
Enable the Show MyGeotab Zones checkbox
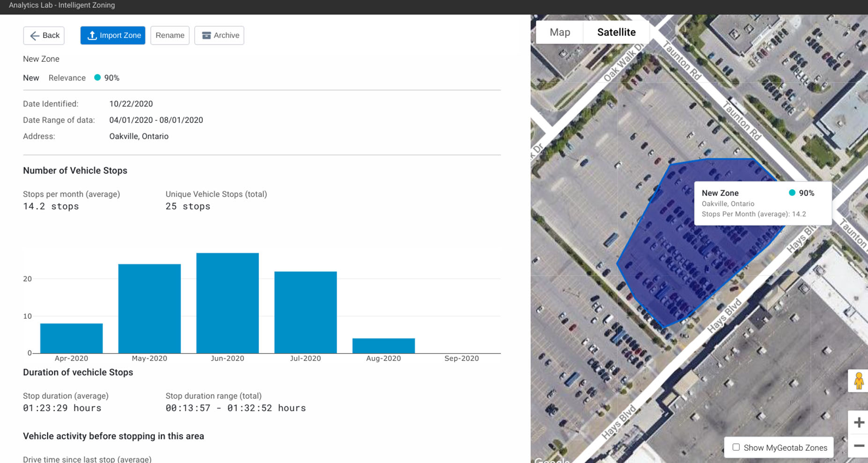coord(736,448)
